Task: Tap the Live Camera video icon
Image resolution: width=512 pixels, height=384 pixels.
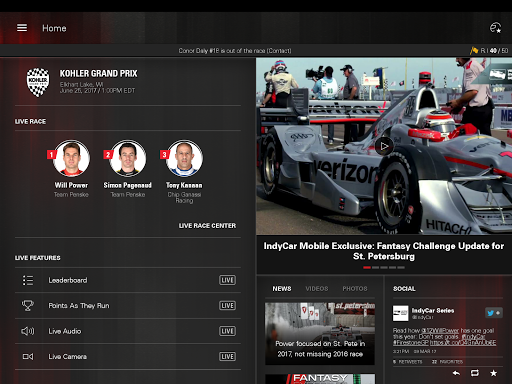Action: click(28, 357)
